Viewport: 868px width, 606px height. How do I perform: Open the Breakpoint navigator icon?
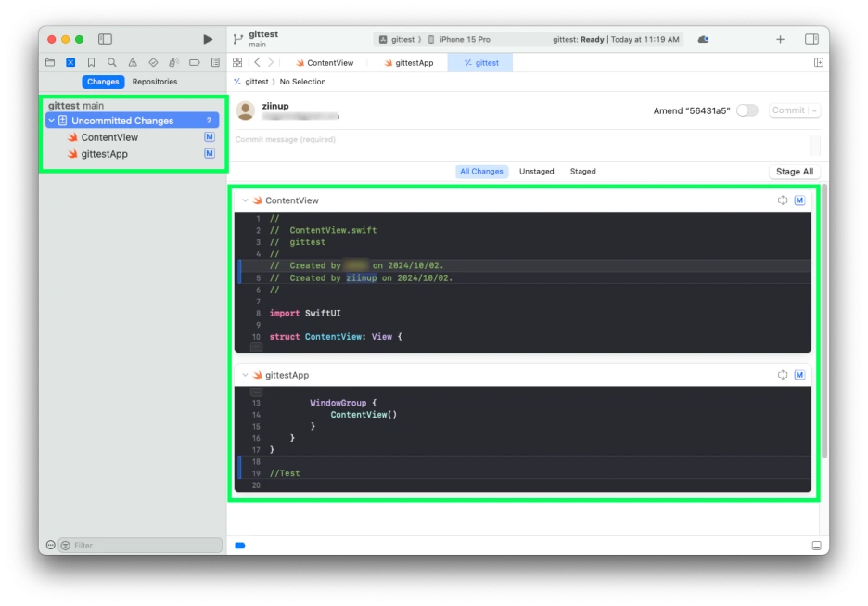tap(195, 62)
